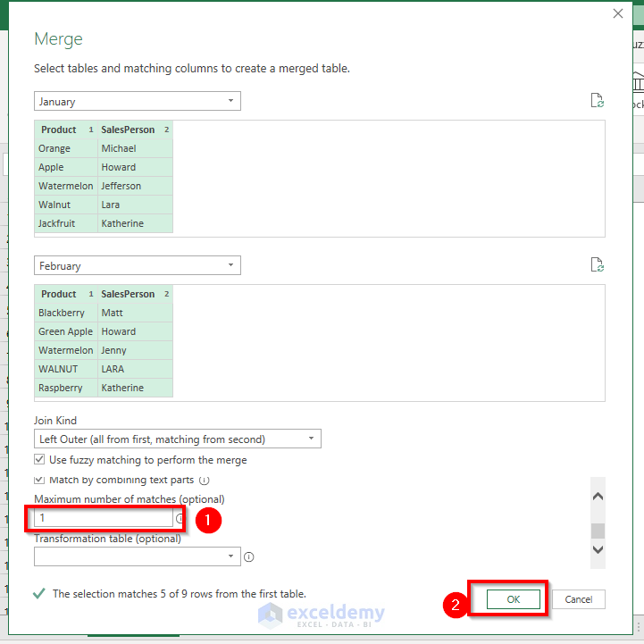Click the Michael cell in January table
644x644 pixels.
[x=135, y=148]
